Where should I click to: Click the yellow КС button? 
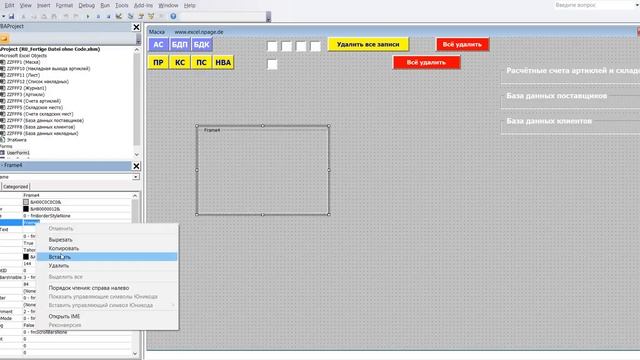(x=180, y=62)
